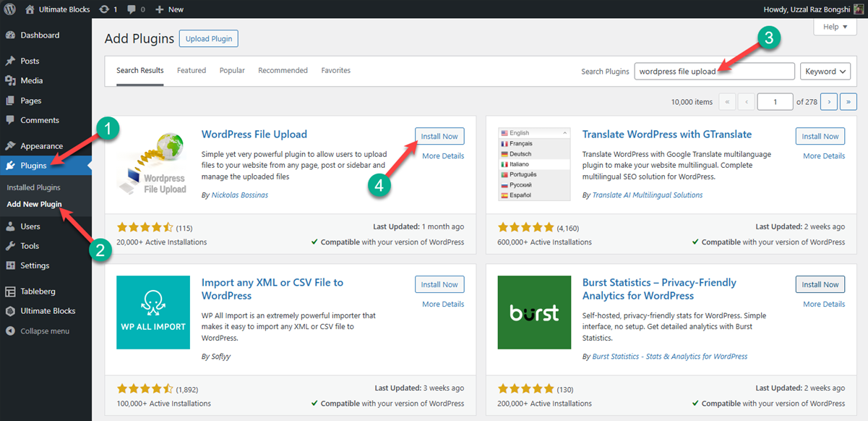Viewport: 868px width, 421px height.
Task: Open Translate WordPress with GTranslate title link
Action: click(x=667, y=135)
